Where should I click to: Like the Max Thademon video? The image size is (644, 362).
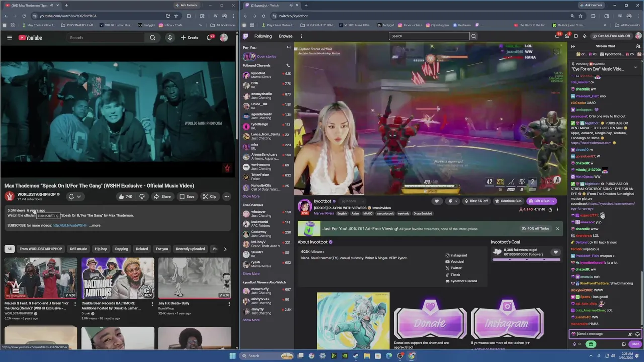pos(125,197)
